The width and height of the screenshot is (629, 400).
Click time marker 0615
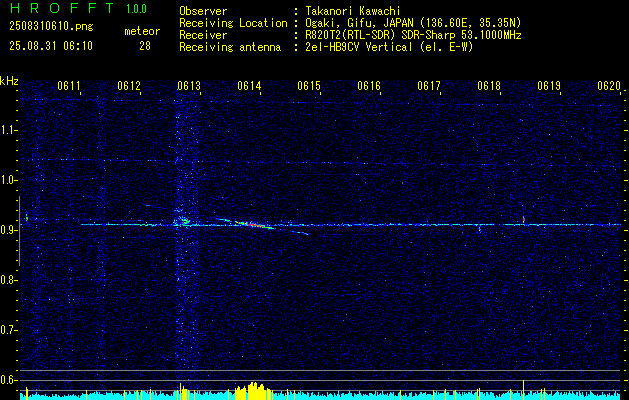309,85
